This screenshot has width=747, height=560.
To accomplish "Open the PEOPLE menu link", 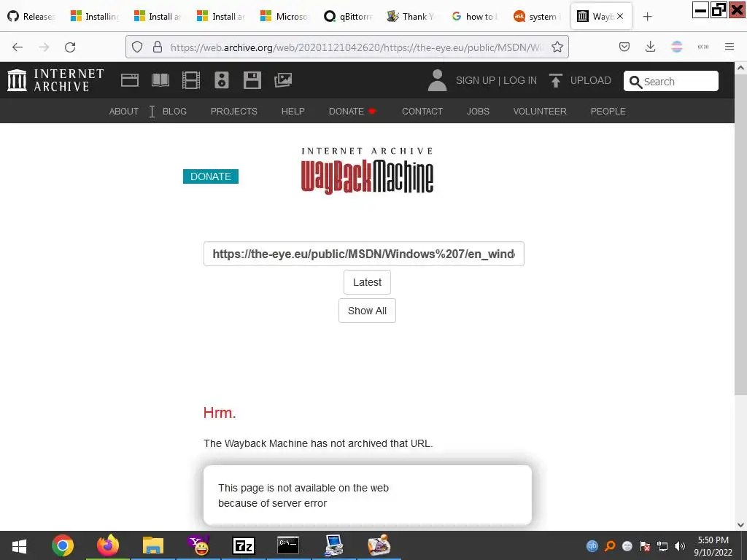I will [608, 112].
